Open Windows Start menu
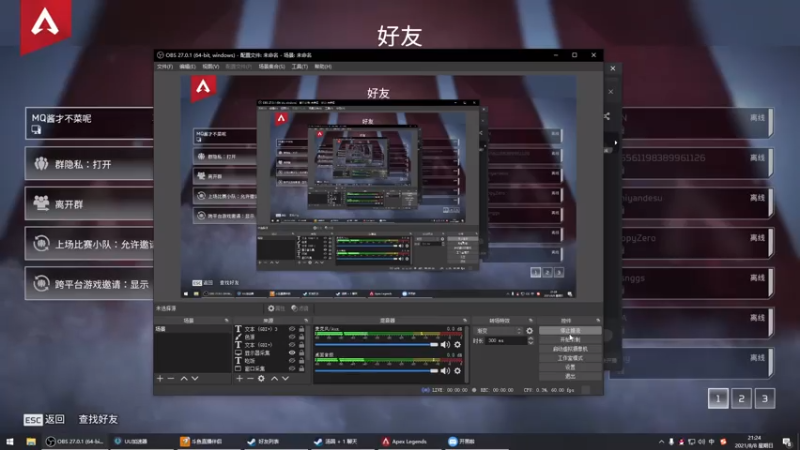This screenshot has height=450, width=800. pos(10,442)
